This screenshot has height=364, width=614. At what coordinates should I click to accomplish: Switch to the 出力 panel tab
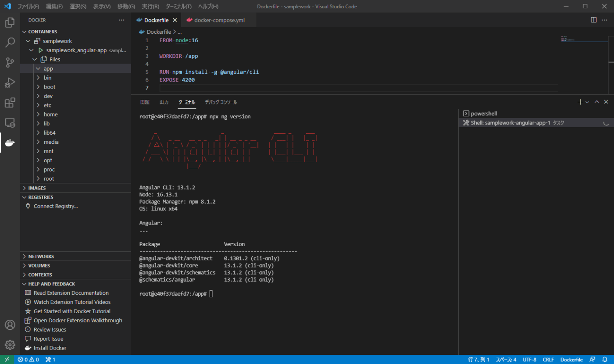pos(164,102)
